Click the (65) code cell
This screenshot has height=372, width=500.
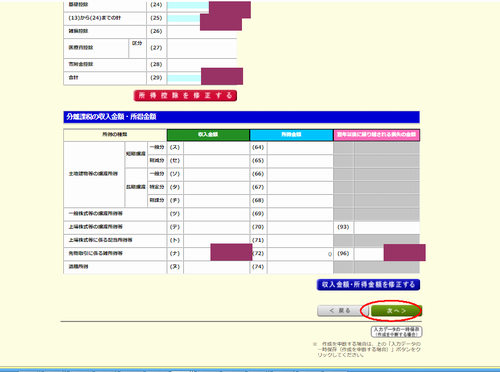(x=258, y=161)
